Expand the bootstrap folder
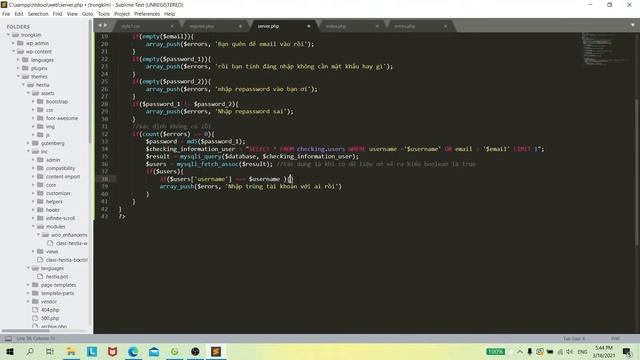Image resolution: width=640 pixels, height=360 pixels. point(33,101)
